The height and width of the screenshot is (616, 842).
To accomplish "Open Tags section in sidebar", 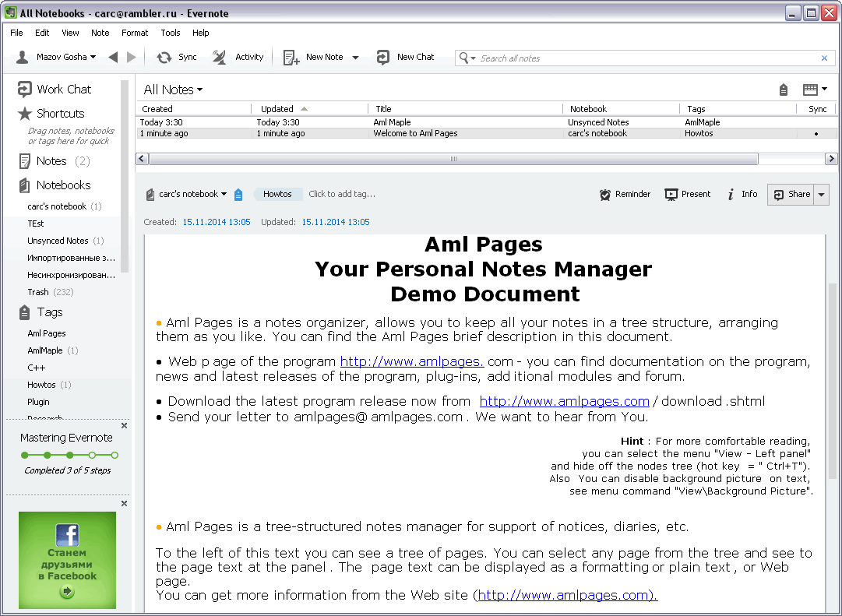I will 41,312.
